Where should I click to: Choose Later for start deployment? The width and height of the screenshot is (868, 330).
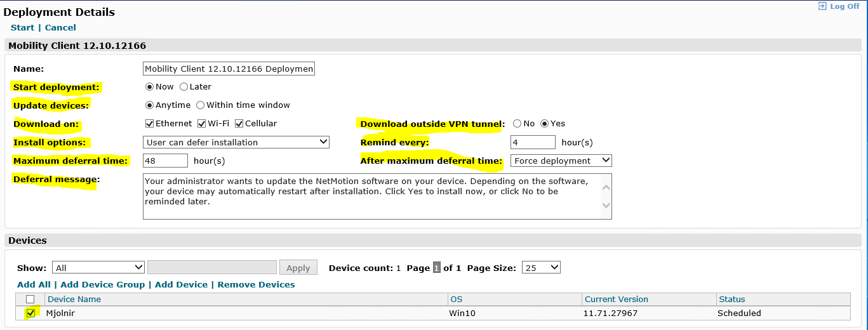coord(184,87)
